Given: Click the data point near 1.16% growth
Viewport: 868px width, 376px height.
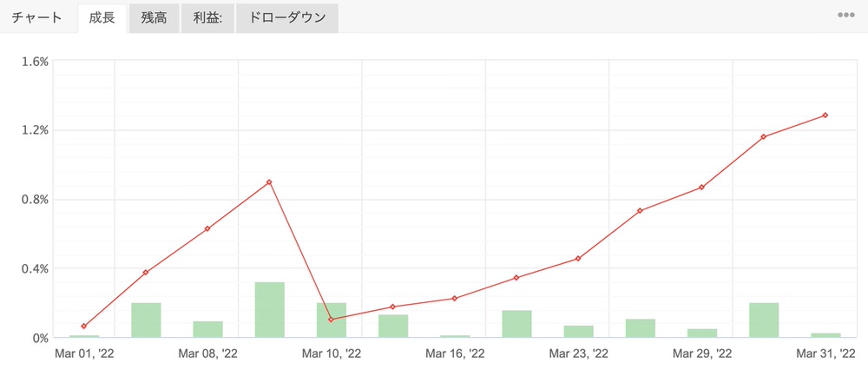Looking at the screenshot, I should pos(764,136).
